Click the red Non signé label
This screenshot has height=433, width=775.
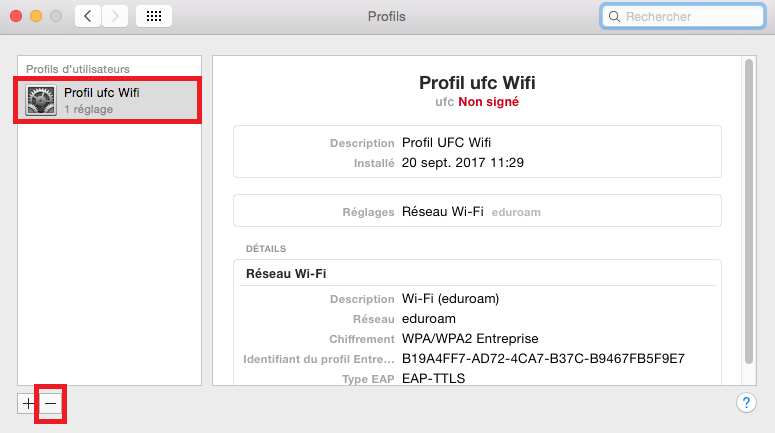[489, 102]
